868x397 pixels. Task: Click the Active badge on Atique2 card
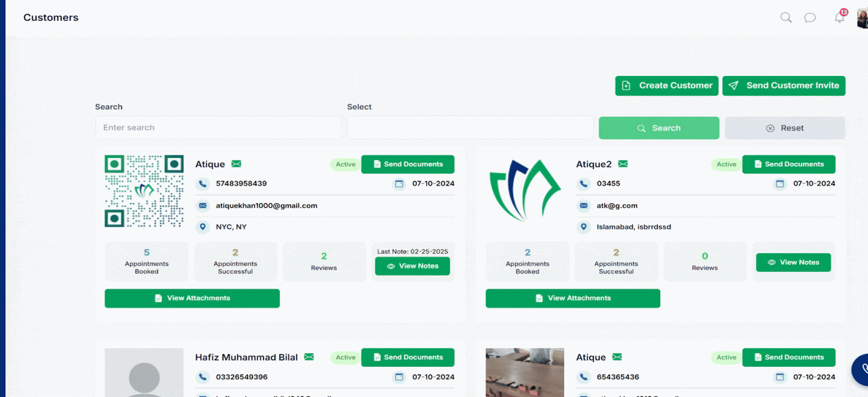point(726,164)
